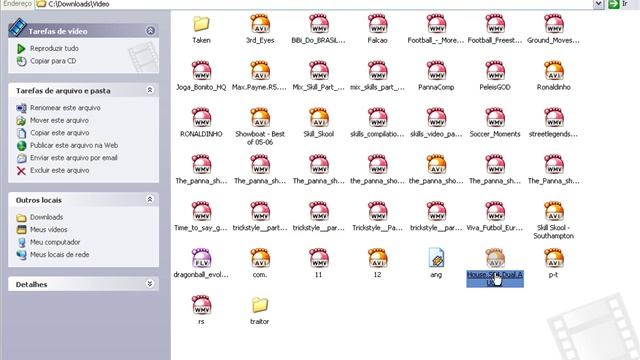
Task: Collapse the Tarefas de vídeo panel
Action: [x=150, y=31]
